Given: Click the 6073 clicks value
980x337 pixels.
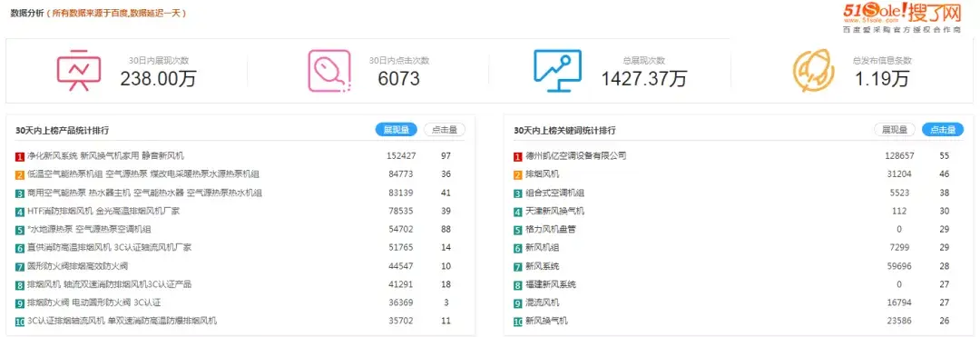Looking at the screenshot, I should pos(398,79).
